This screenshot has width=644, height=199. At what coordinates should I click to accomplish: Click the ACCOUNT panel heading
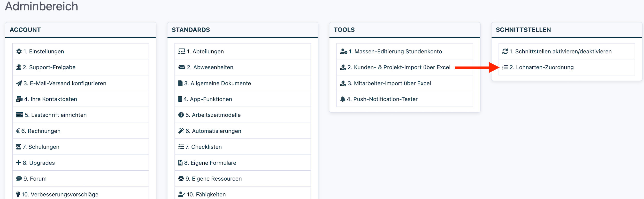(x=25, y=30)
